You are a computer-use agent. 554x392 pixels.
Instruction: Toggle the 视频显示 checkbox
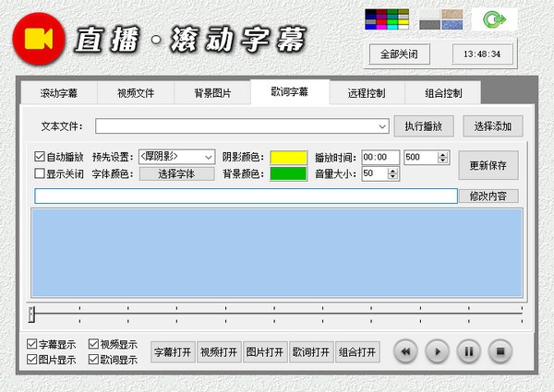tap(94, 345)
